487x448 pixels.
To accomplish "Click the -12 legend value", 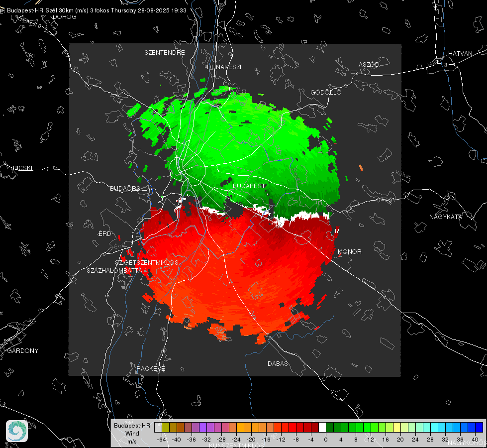I will pos(281,440).
